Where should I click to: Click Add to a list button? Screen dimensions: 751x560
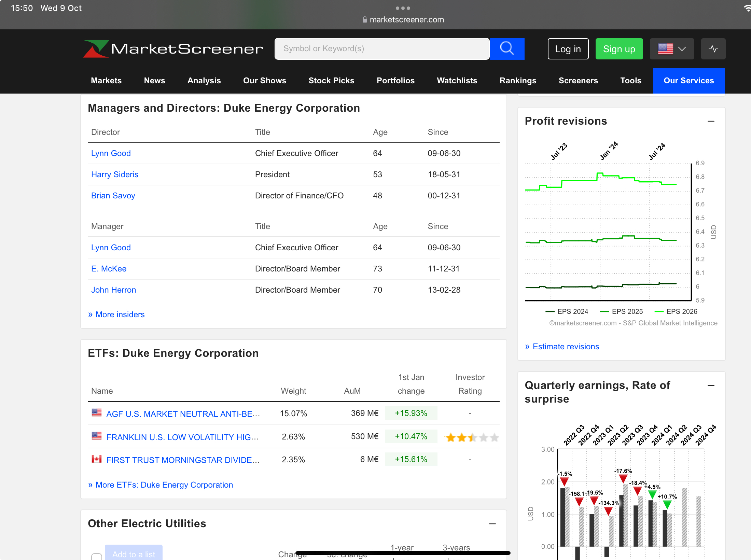click(x=134, y=553)
